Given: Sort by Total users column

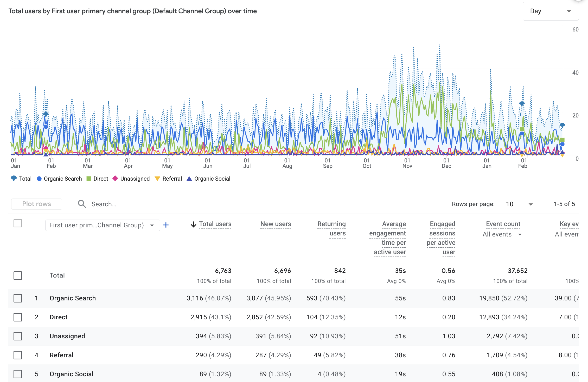Looking at the screenshot, I should pyautogui.click(x=215, y=224).
